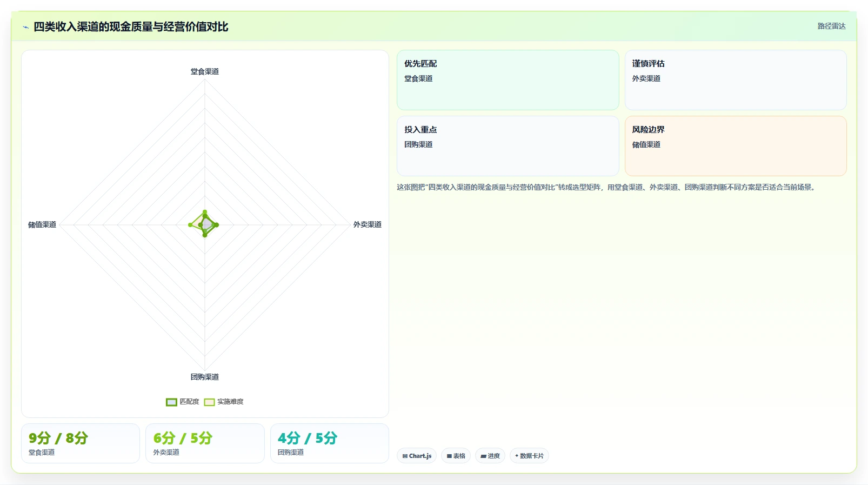Open the 风险边界 card
This screenshot has width=868, height=485.
736,146
